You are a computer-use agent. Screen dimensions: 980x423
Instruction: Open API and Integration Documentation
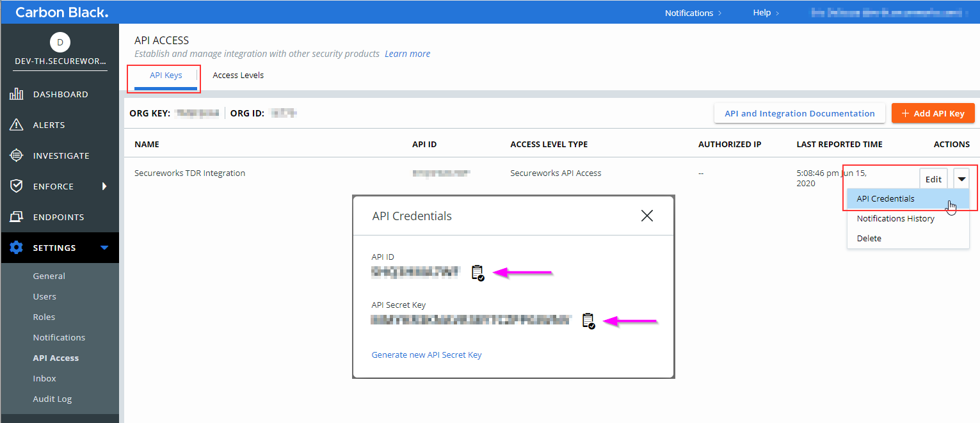[x=799, y=113]
